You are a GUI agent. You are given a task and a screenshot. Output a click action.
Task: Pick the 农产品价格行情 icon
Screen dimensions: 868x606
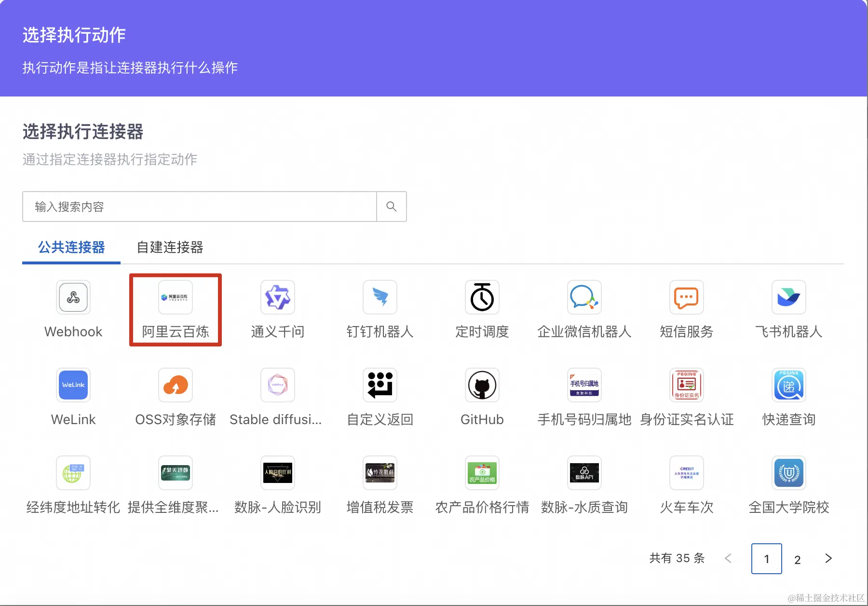pyautogui.click(x=482, y=473)
